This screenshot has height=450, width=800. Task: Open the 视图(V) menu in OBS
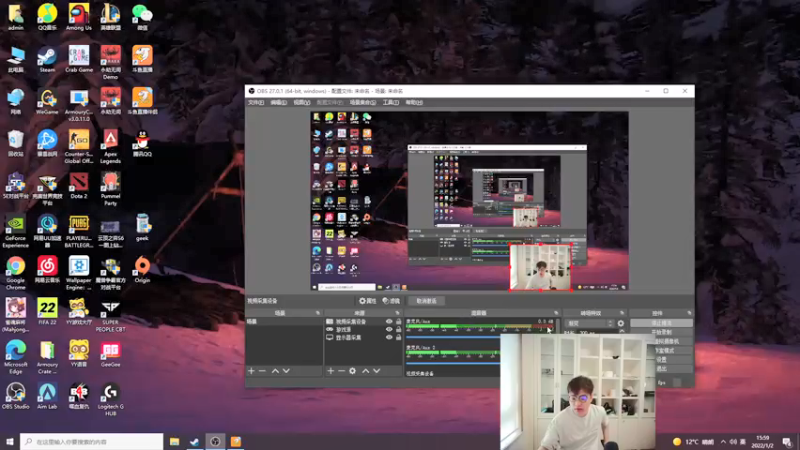302,103
